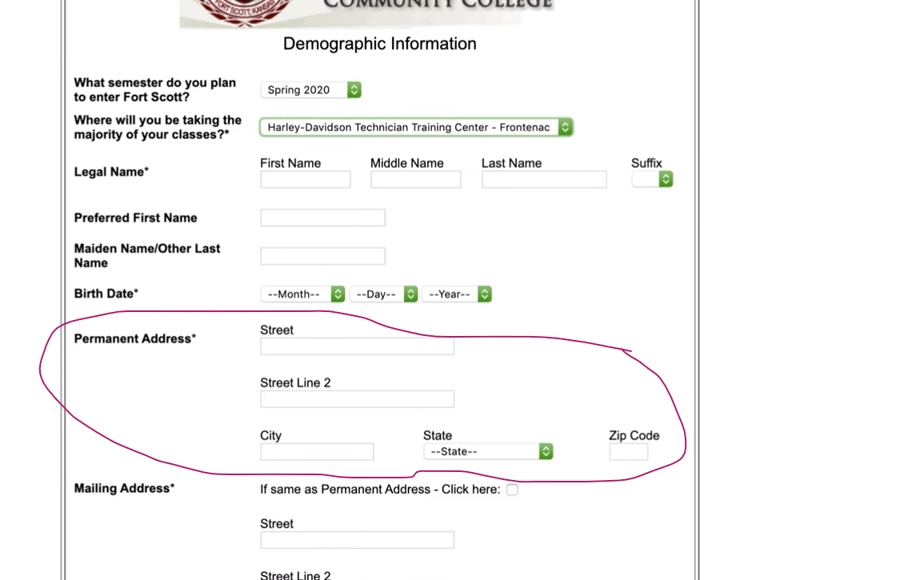Screen dimensions: 924x580
Task: Open the birth Month dropdown
Action: pyautogui.click(x=302, y=294)
